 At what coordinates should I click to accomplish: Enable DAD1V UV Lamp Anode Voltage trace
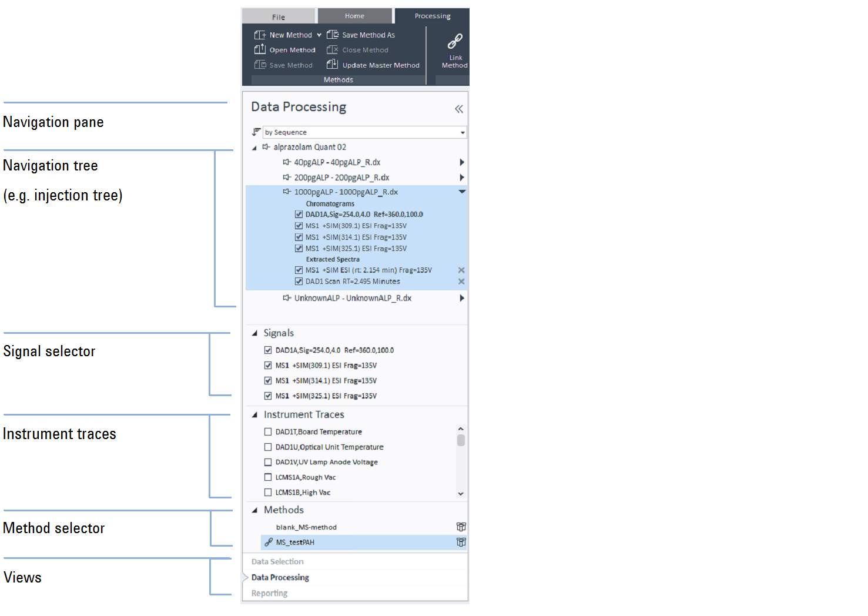[x=268, y=463]
